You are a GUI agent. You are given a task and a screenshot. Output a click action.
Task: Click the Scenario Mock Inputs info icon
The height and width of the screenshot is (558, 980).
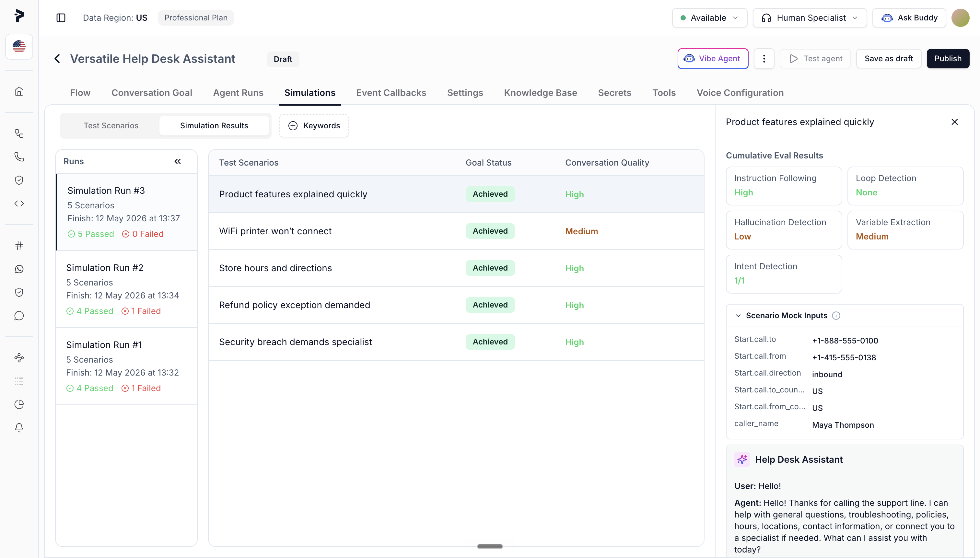pyautogui.click(x=836, y=316)
